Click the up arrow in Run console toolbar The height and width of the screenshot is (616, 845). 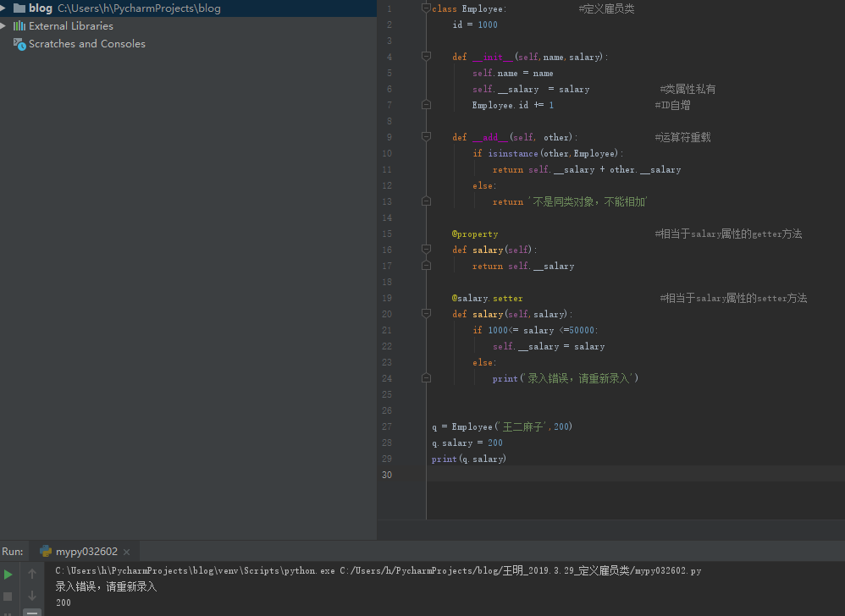tap(32, 574)
